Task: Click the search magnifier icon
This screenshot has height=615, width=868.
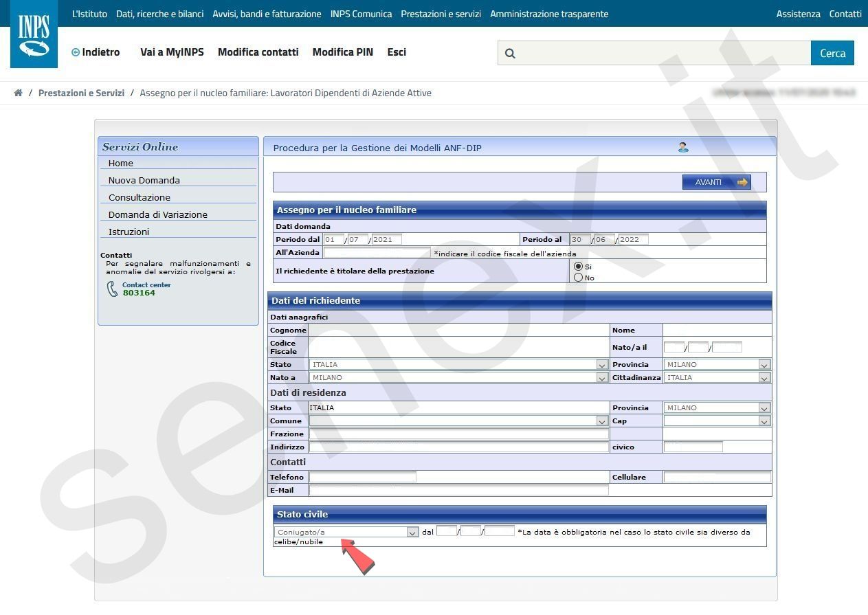Action: click(x=510, y=54)
